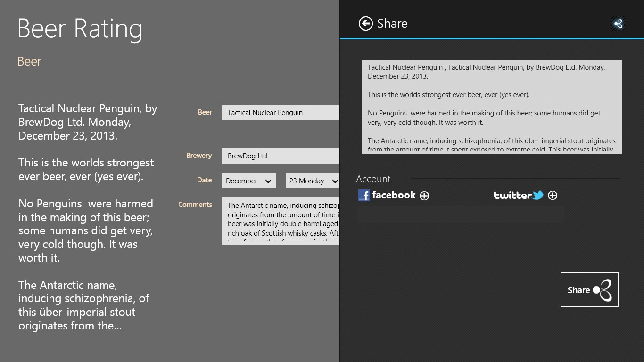The image size is (644, 362).
Task: Go back using the Share back arrow
Action: click(366, 24)
